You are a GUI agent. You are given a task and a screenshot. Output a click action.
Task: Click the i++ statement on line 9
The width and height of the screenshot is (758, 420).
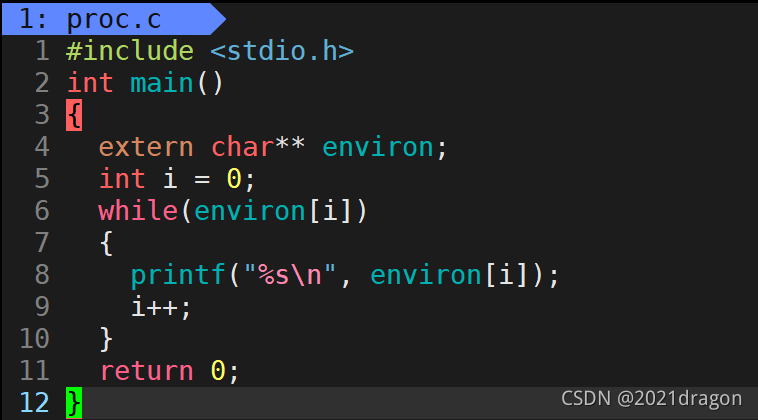161,307
